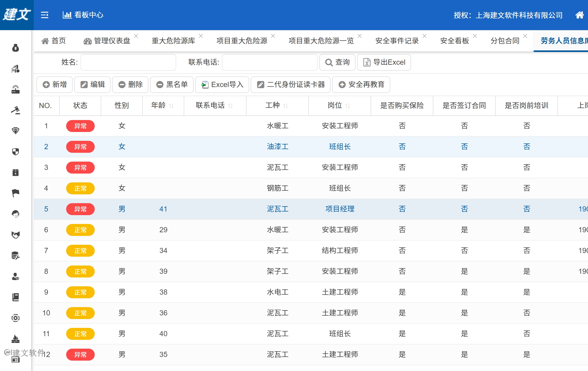Click the 查询 search button

click(337, 62)
